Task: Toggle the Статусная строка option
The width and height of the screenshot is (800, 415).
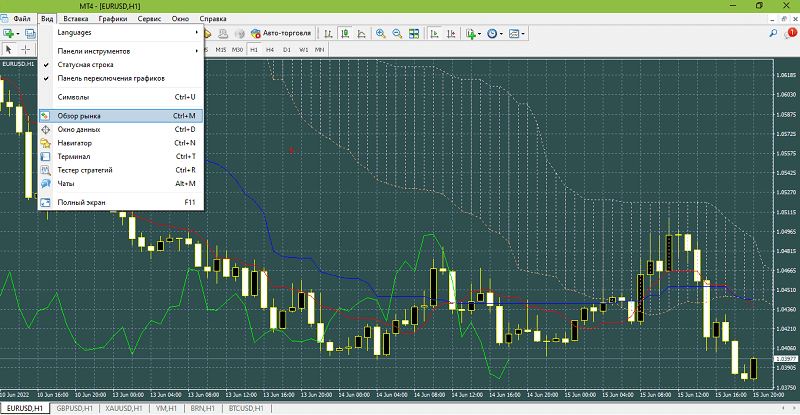Action: [121, 65]
